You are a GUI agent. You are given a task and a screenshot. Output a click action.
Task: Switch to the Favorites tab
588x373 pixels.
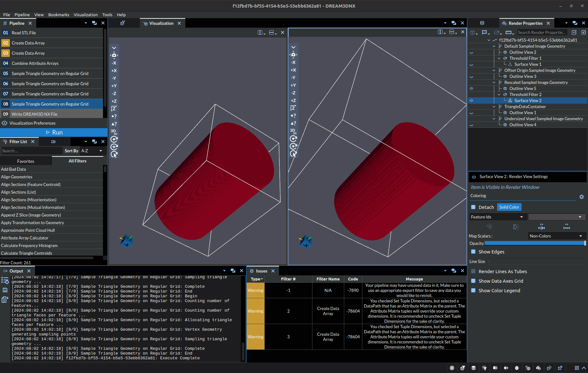point(26,161)
